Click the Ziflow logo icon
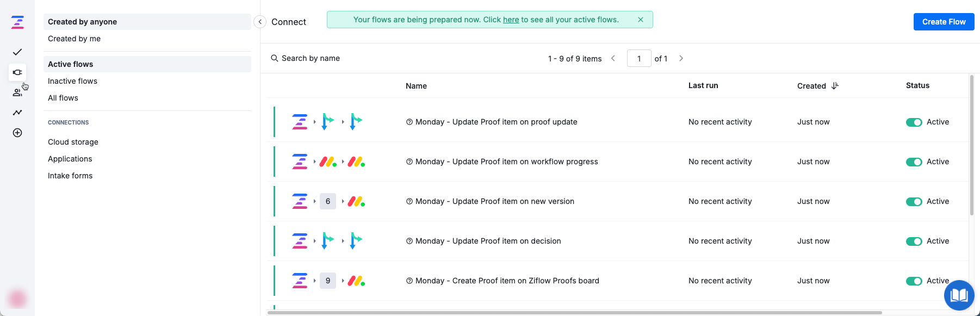 [17, 22]
